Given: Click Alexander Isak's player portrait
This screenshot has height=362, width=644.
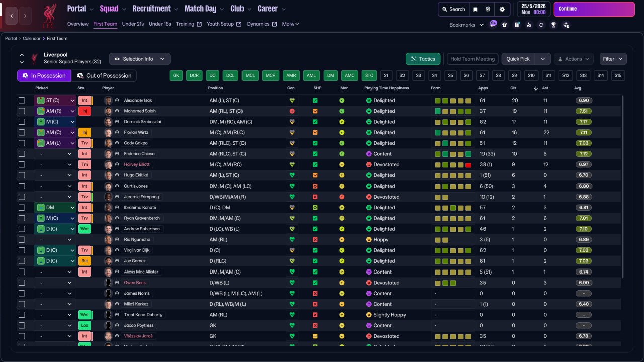Looking at the screenshot, I should pos(108,100).
